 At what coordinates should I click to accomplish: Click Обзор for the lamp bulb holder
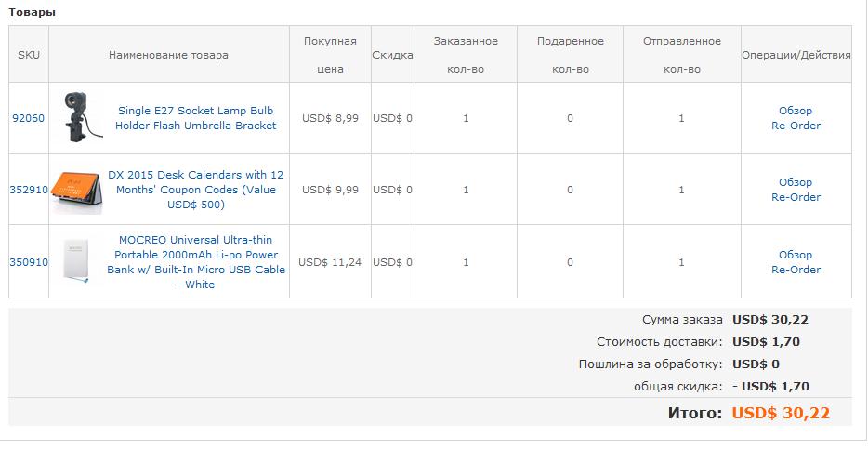tap(796, 110)
